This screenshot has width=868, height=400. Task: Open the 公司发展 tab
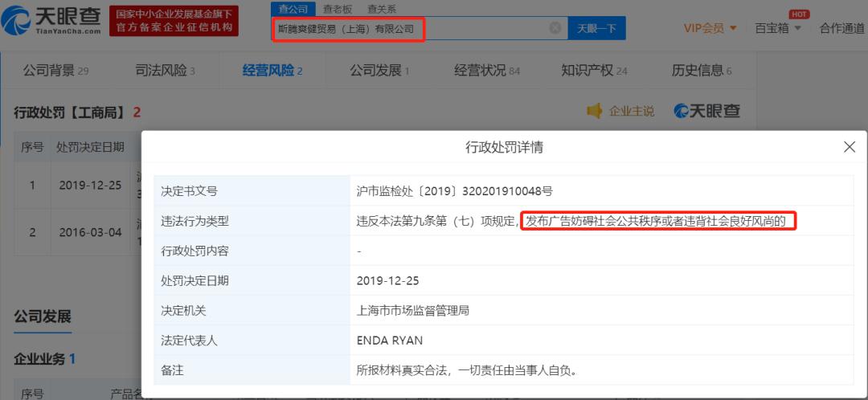pos(379,70)
